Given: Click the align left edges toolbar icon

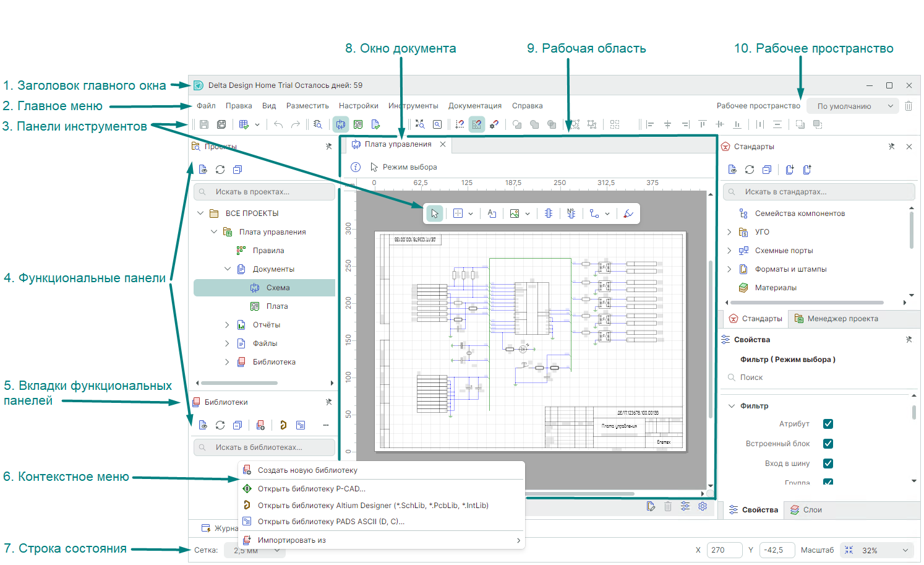Looking at the screenshot, I should pos(650,124).
